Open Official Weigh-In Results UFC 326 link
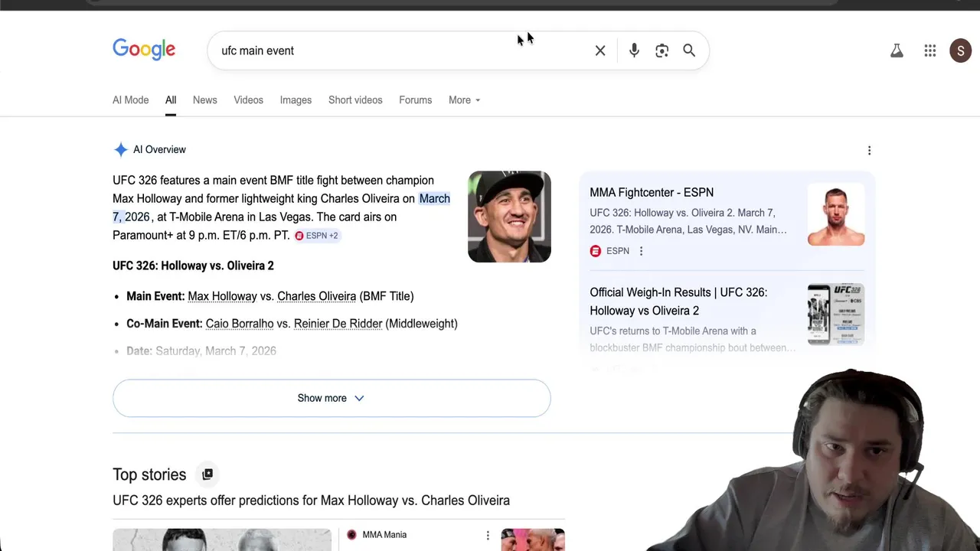The width and height of the screenshot is (980, 551). click(x=678, y=302)
